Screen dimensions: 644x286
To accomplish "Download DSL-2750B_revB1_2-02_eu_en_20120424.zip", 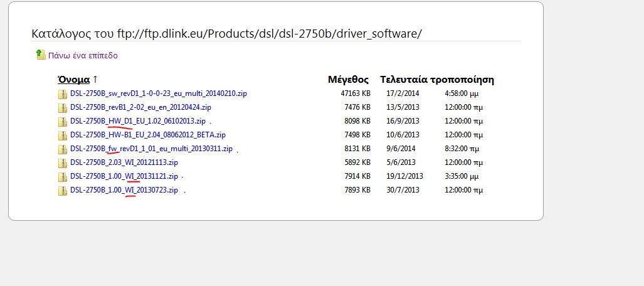I will coord(141,107).
